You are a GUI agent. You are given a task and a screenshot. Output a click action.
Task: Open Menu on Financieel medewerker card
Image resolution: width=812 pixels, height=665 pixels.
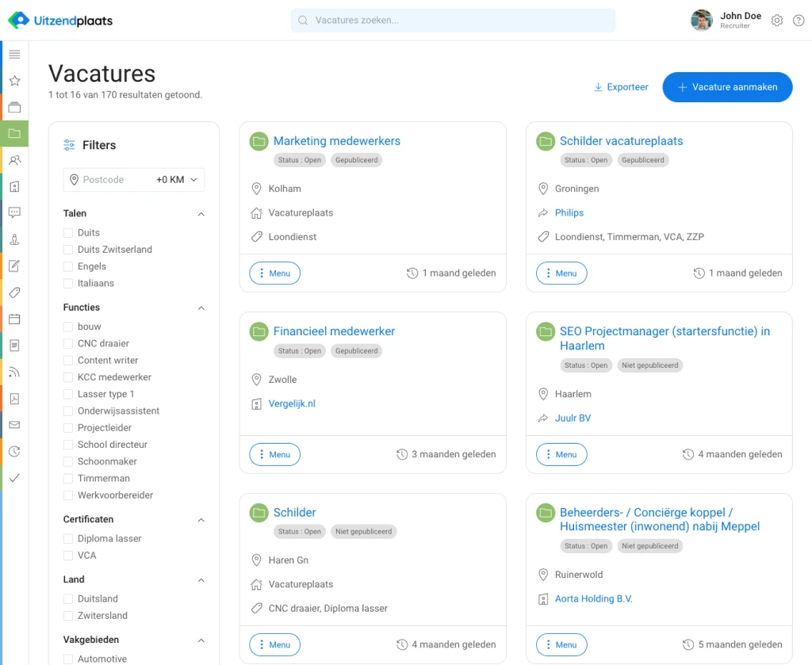[274, 455]
